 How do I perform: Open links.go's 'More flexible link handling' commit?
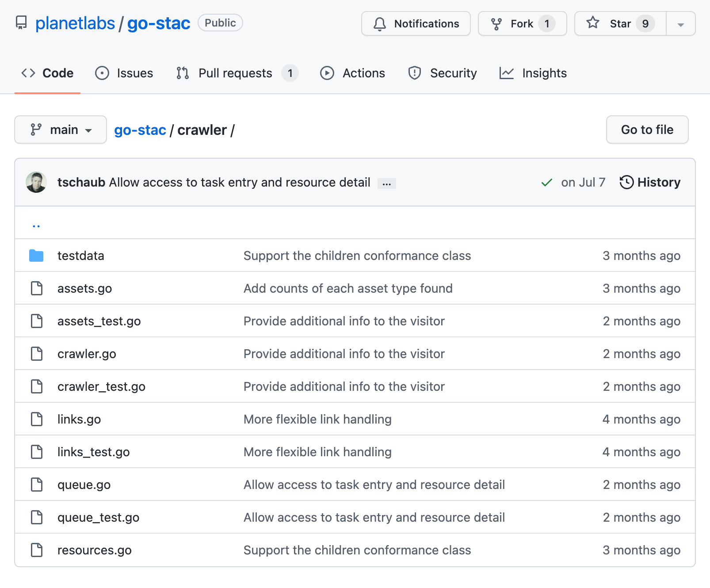pos(317,419)
